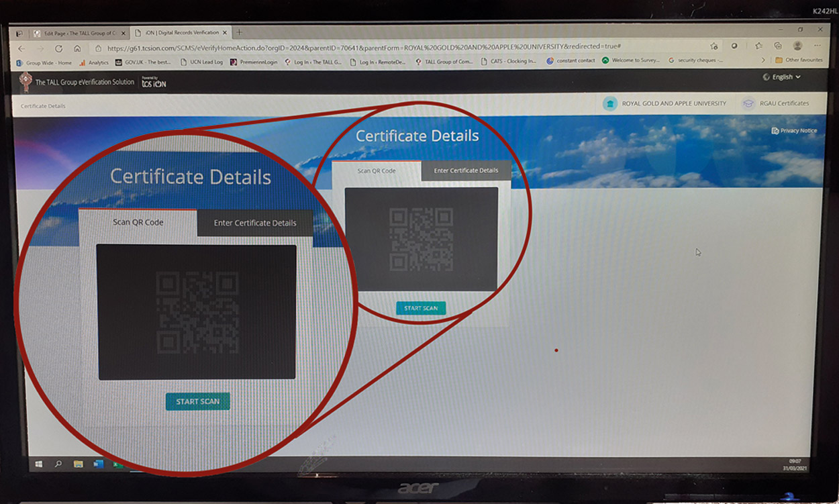The height and width of the screenshot is (504, 839).
Task: Open Microsoft Excel from the taskbar
Action: tap(117, 464)
